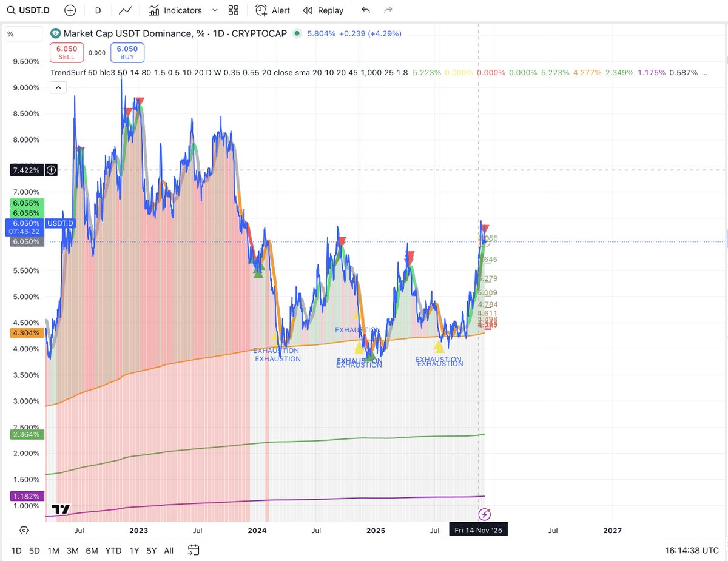Image resolution: width=728 pixels, height=561 pixels.
Task: Collapse the indicator legend with the caret button
Action: coord(58,87)
